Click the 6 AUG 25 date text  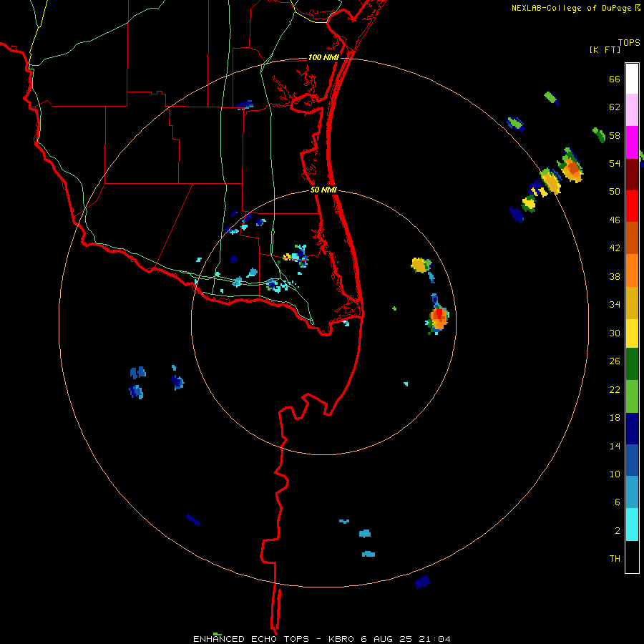[x=386, y=639]
